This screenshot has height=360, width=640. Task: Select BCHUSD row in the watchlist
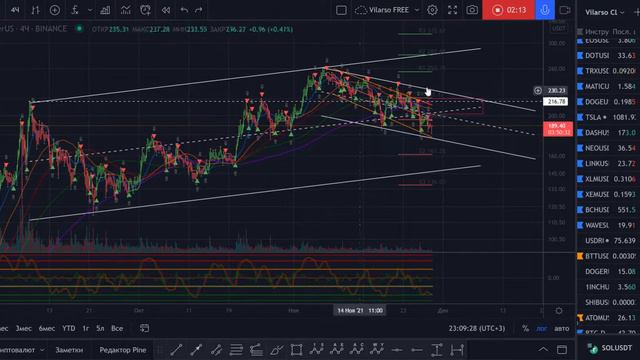pos(608,210)
